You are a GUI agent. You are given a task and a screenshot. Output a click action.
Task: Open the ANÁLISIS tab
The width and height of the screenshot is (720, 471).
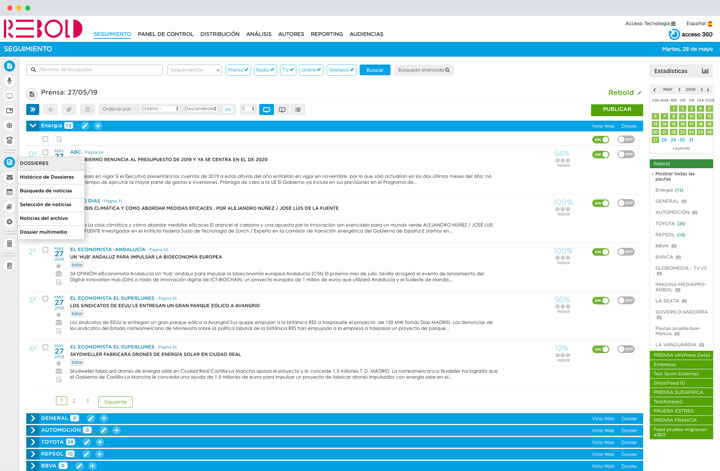[259, 34]
